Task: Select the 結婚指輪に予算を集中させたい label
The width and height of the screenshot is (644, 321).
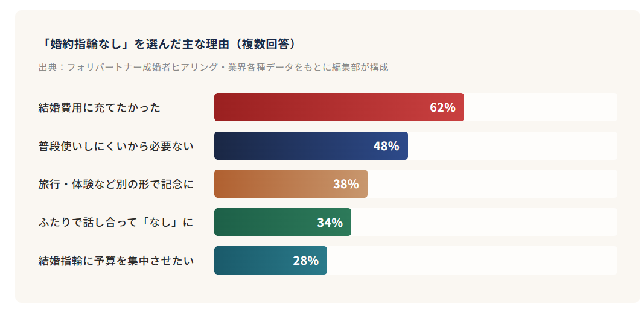Action: tap(116, 261)
